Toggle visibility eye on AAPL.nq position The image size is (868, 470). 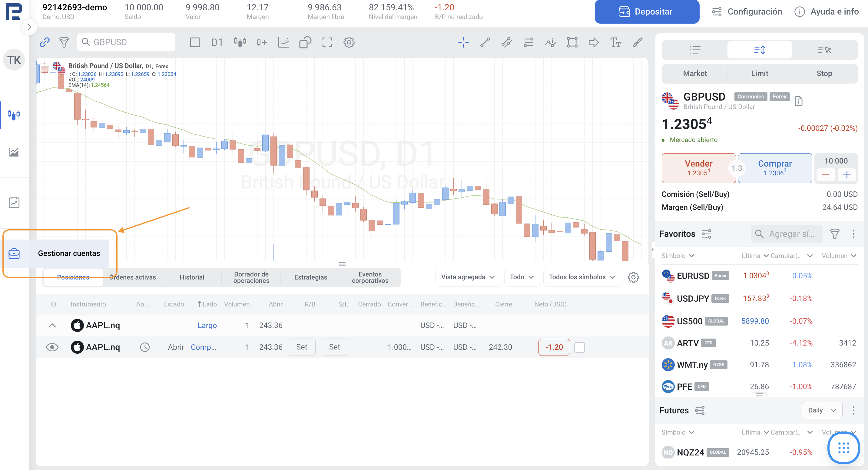tap(52, 347)
